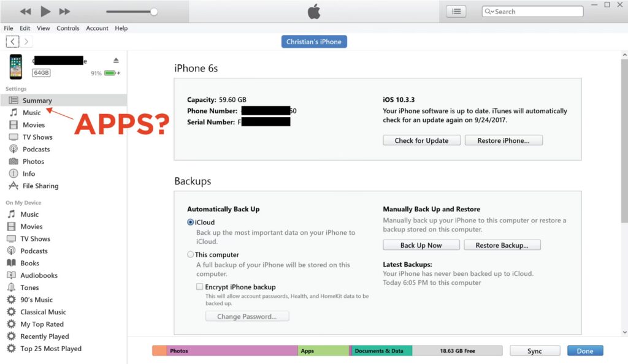This screenshot has width=628, height=364.
Task: Open the Controls menu
Action: pyautogui.click(x=67, y=28)
